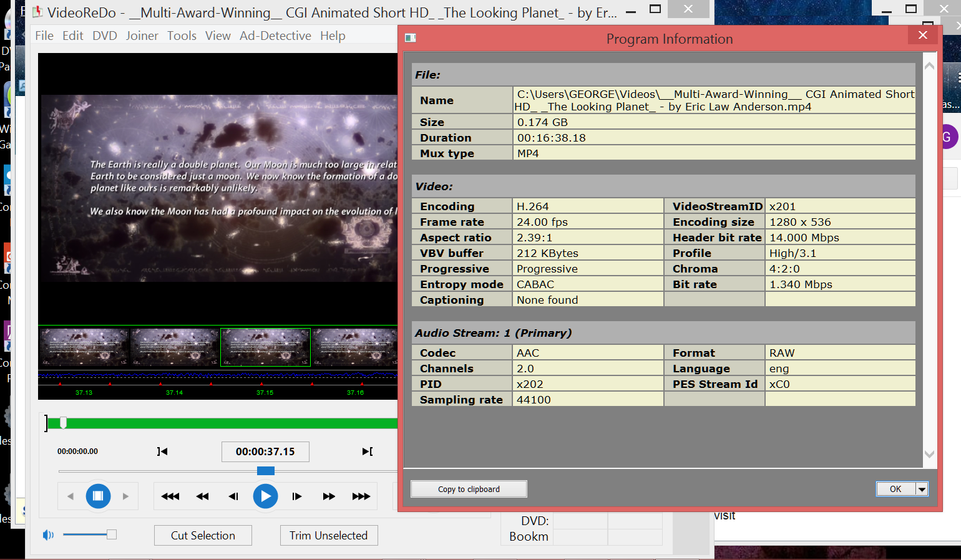
Task: Click the Header bit rate value 14.000 Mbps
Action: point(840,238)
